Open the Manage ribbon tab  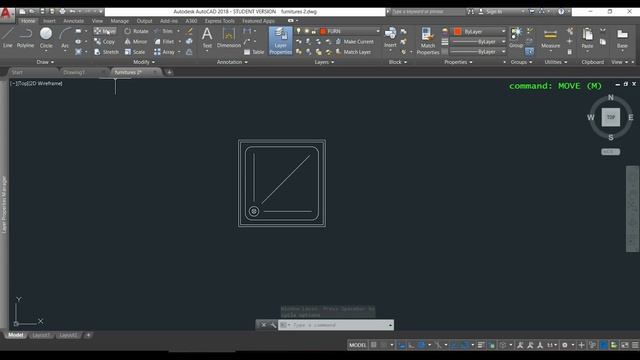120,21
